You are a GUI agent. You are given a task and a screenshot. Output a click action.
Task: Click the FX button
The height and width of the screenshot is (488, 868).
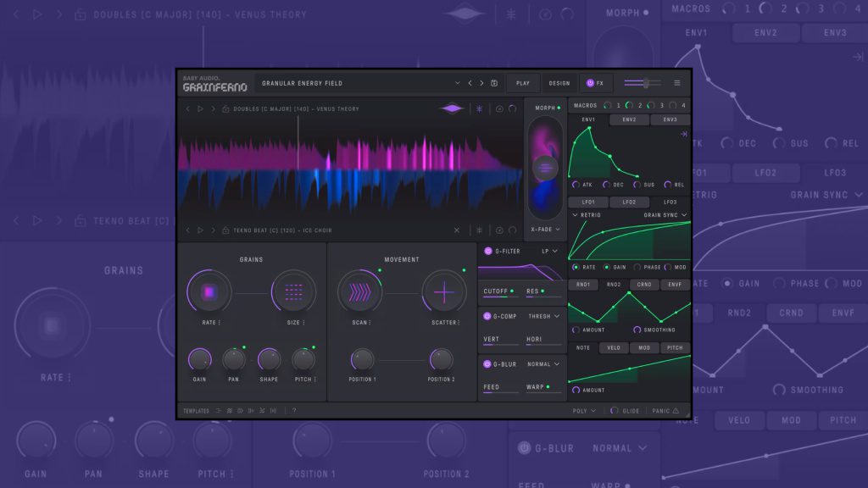pyautogui.click(x=593, y=82)
